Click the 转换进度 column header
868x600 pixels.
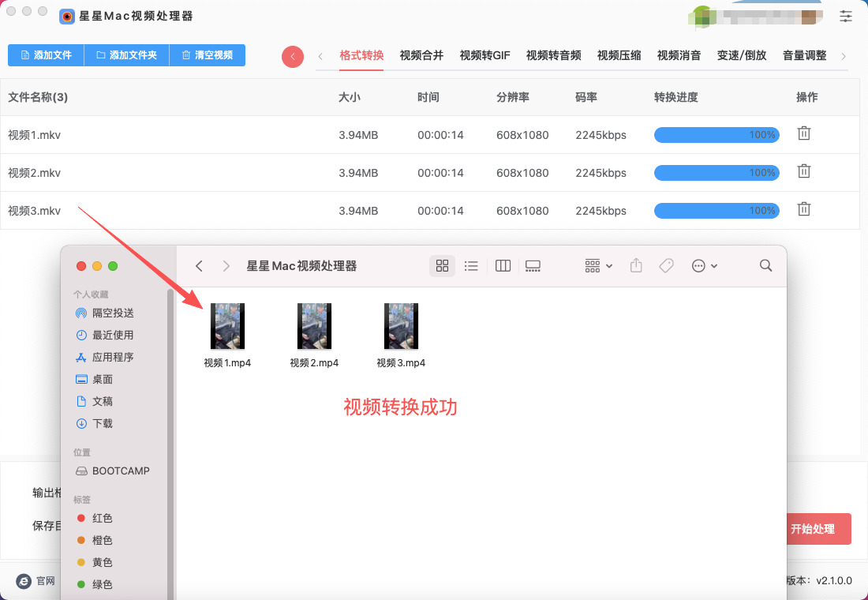pyautogui.click(x=676, y=98)
